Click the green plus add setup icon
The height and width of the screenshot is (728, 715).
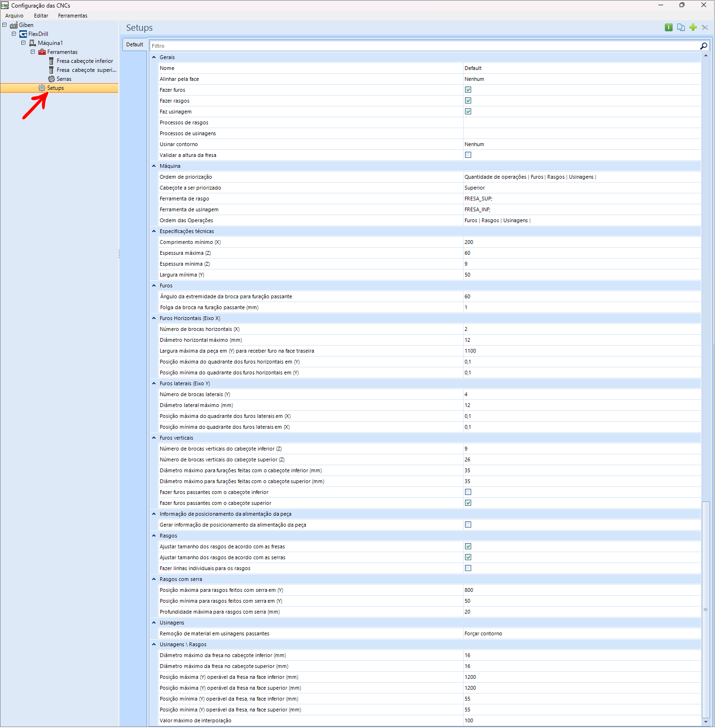pos(693,27)
